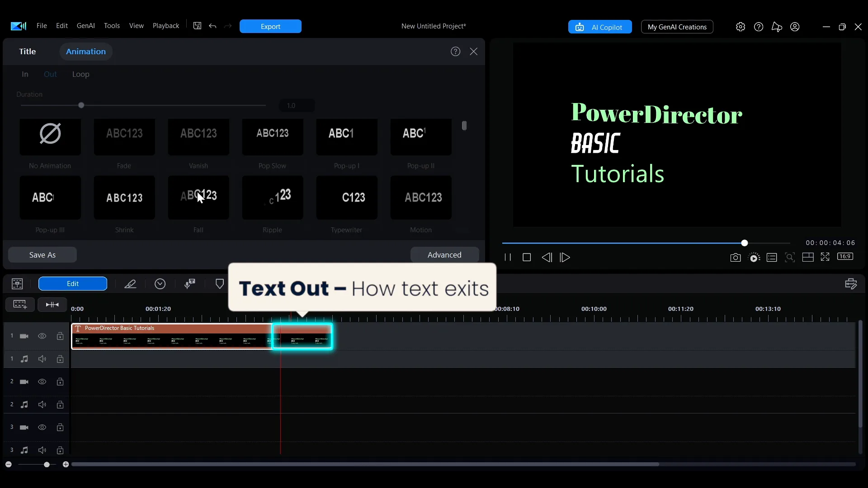Open the Edit menu

coord(62,26)
